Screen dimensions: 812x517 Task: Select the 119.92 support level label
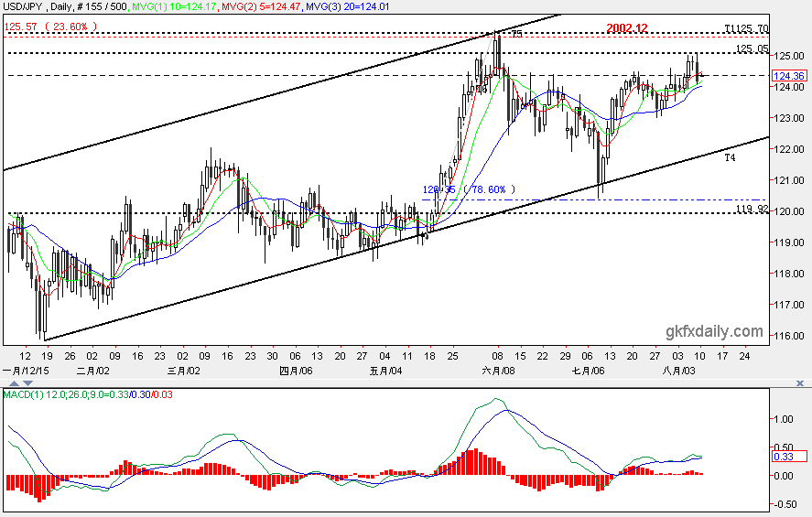(752, 209)
